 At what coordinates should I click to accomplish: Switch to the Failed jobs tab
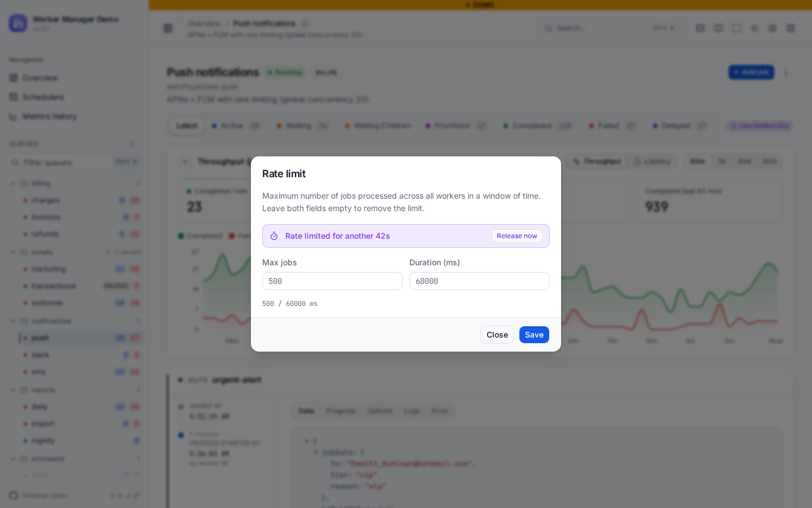612,126
